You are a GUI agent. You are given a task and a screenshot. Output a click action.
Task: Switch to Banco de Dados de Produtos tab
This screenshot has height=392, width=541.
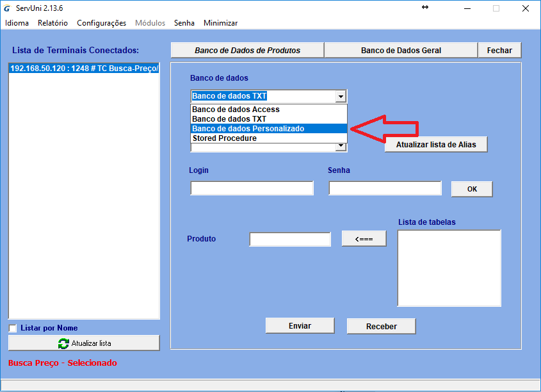pyautogui.click(x=247, y=51)
